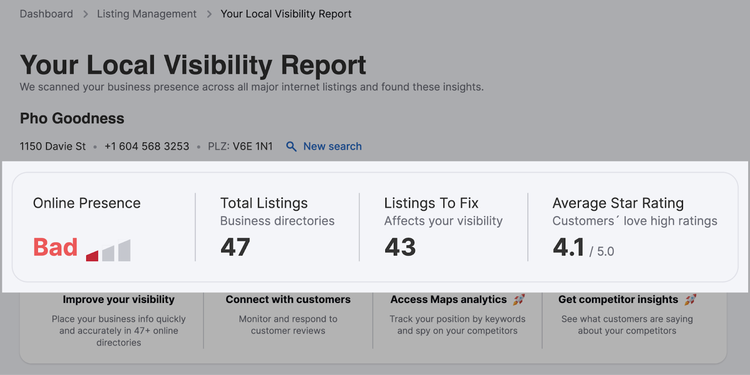Click rocket icon next to Get competitor insights
This screenshot has width=750, height=375.
(x=690, y=300)
